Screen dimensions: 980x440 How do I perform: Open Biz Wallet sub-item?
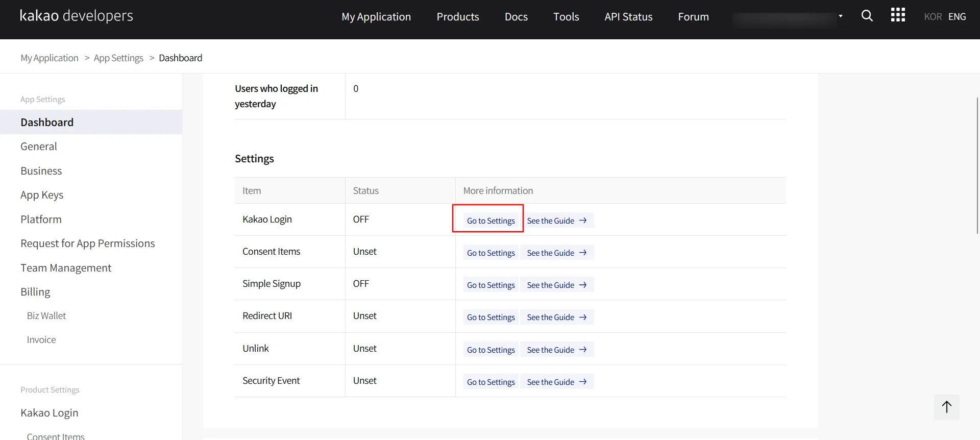tap(46, 316)
